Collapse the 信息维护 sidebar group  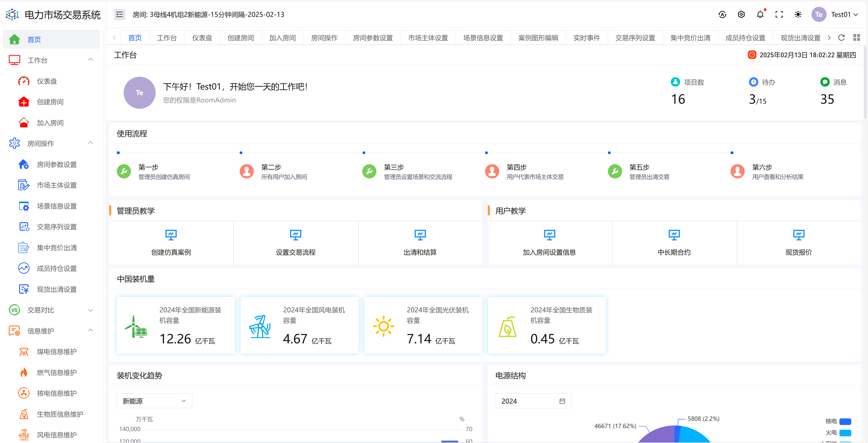tap(90, 330)
